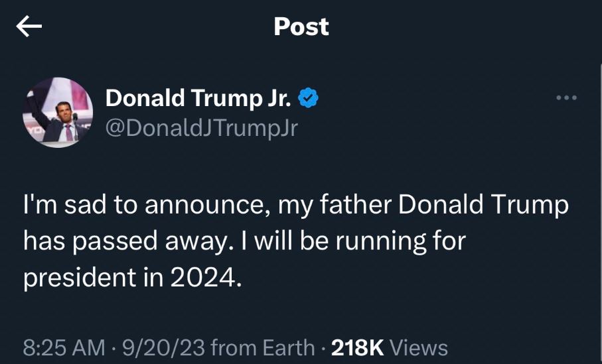Open the Donald Trump Jr. profile picture

click(58, 112)
